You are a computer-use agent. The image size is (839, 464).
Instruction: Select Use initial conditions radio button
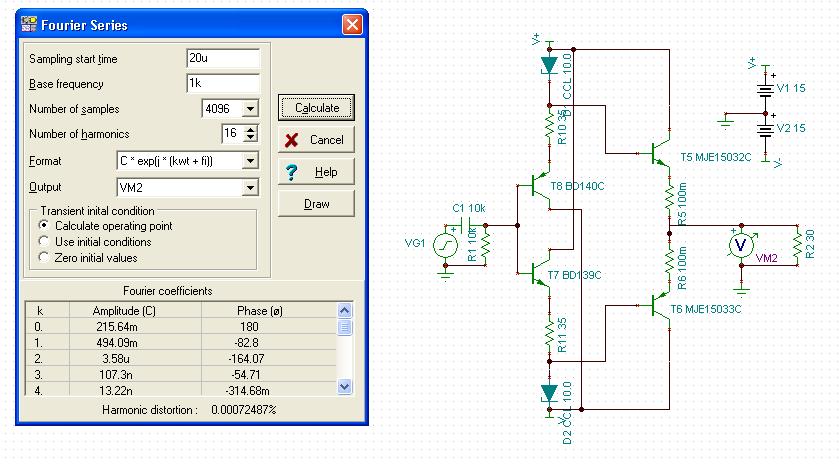(x=44, y=241)
